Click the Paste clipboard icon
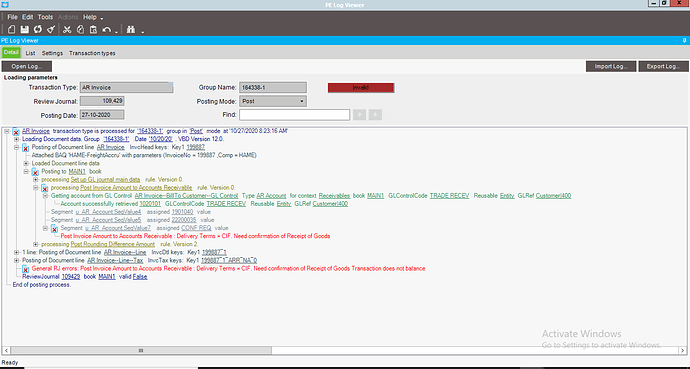The height and width of the screenshot is (369, 690). tap(93, 29)
